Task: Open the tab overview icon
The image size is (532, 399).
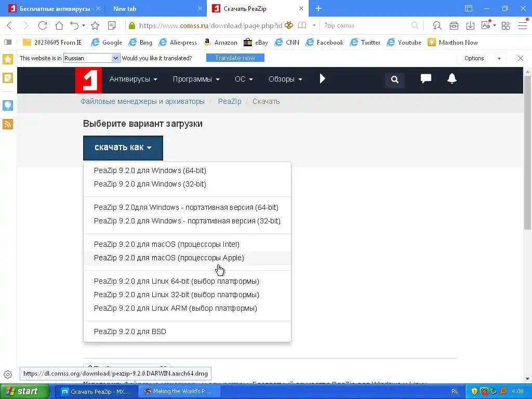Action: click(x=469, y=8)
